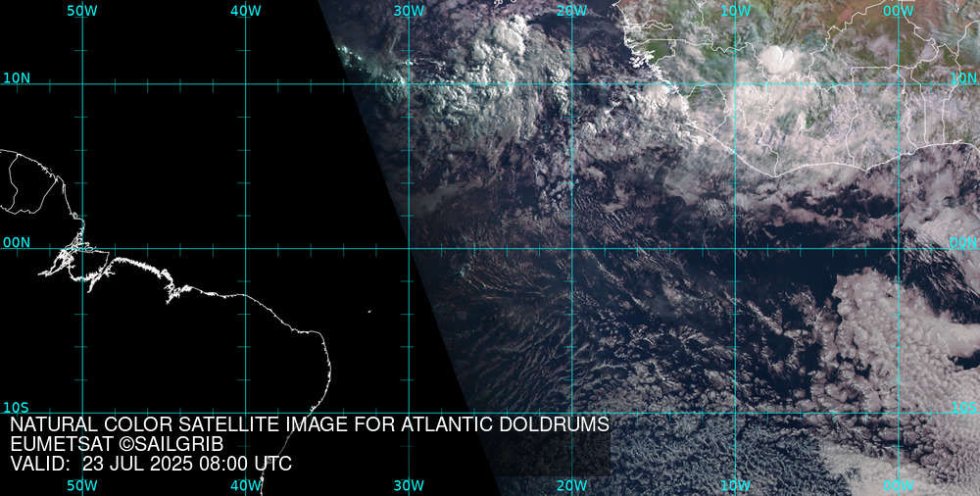Click the "VALID: 23 JUL 2025 08:00 UTC" timestamp
This screenshot has height=496, width=980.
tap(151, 464)
